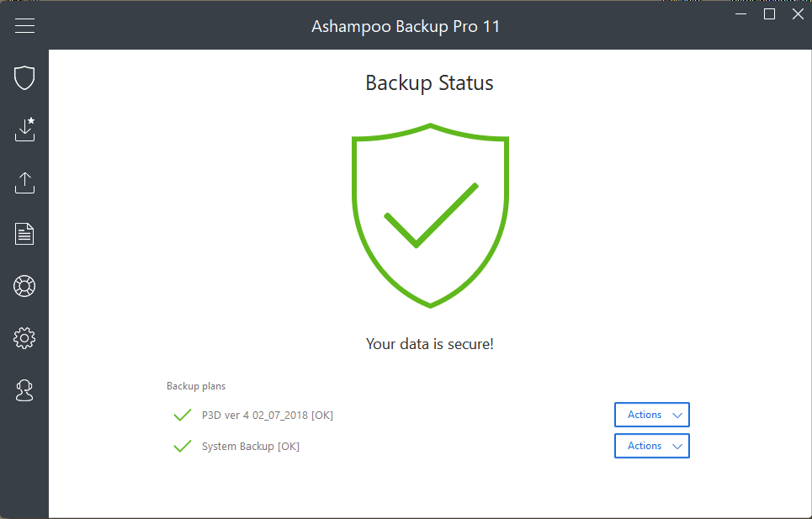812x519 pixels.
Task: Click the support headset icon
Action: (24, 390)
